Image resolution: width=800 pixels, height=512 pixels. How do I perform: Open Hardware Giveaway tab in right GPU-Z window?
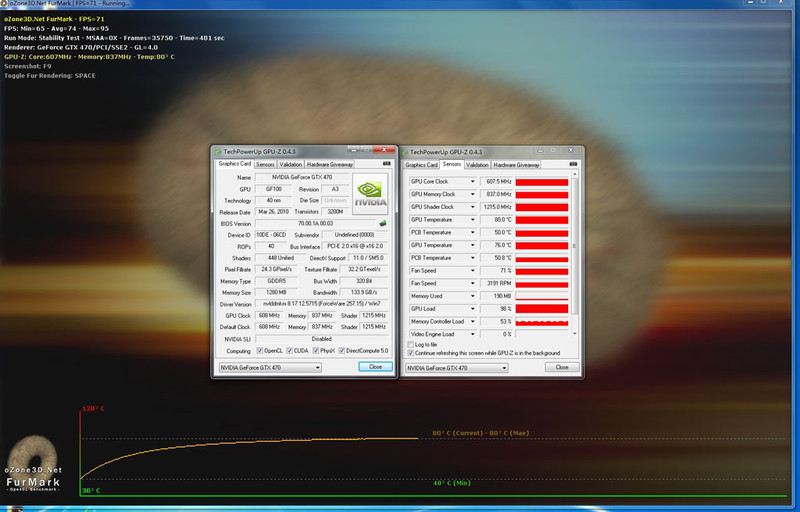click(516, 165)
